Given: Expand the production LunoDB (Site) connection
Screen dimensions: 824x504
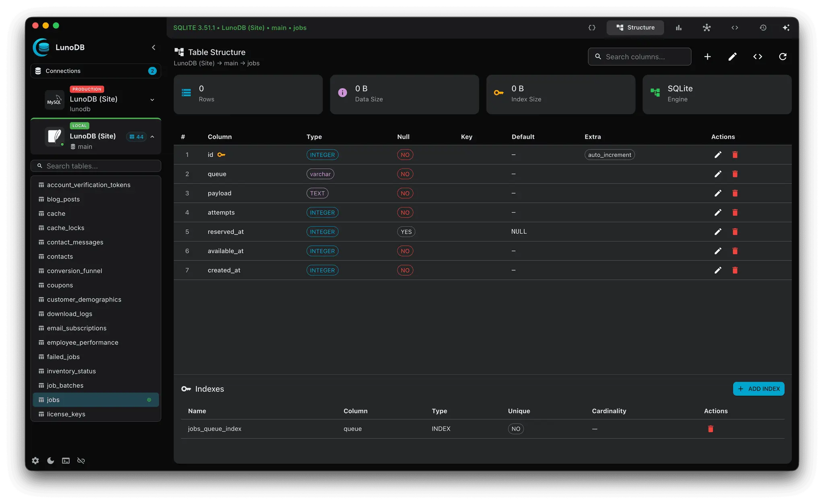Looking at the screenshot, I should click(x=152, y=100).
